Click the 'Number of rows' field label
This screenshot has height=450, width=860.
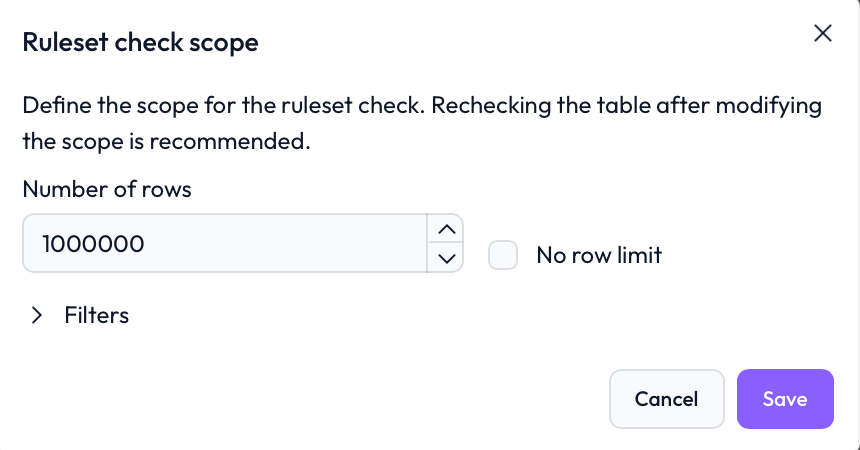click(x=106, y=189)
